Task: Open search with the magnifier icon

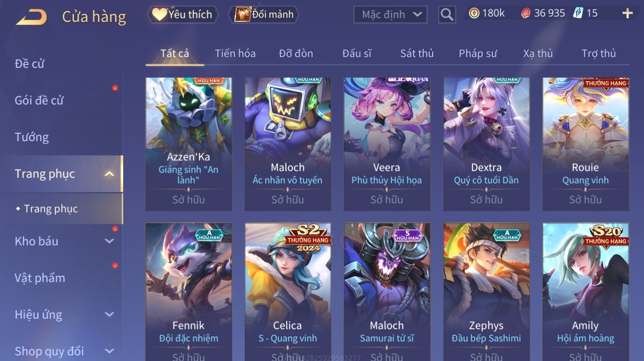Action: pyautogui.click(x=447, y=15)
